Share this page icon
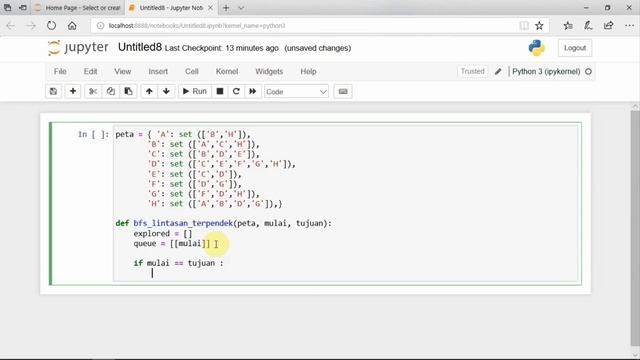Screen dimensions: 640x360 pyautogui.click(x=608, y=26)
